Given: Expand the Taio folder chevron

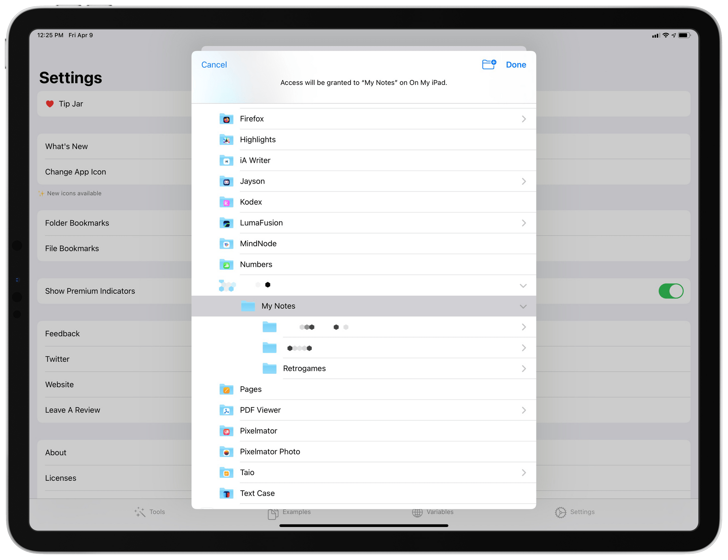Looking at the screenshot, I should tap(524, 473).
